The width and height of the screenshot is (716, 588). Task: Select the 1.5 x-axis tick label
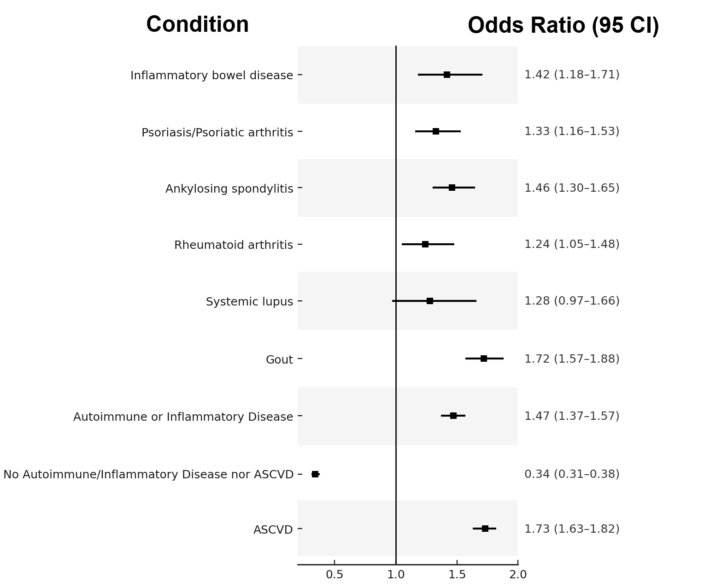[457, 575]
